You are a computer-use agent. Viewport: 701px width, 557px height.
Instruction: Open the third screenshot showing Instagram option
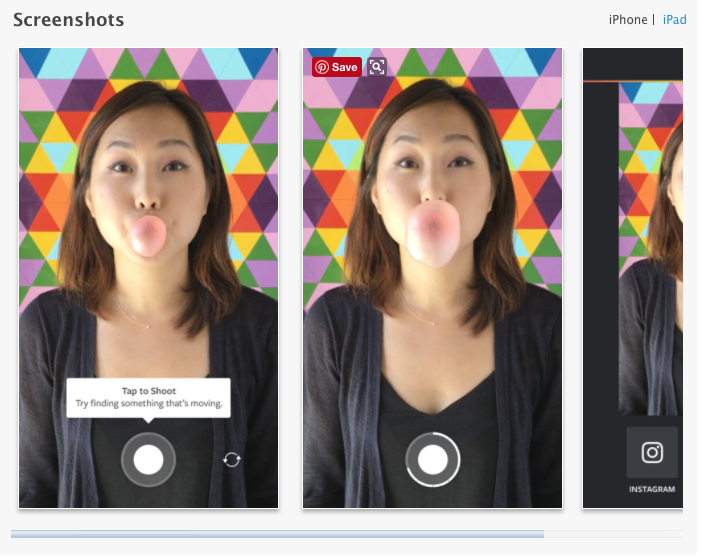pos(634,279)
